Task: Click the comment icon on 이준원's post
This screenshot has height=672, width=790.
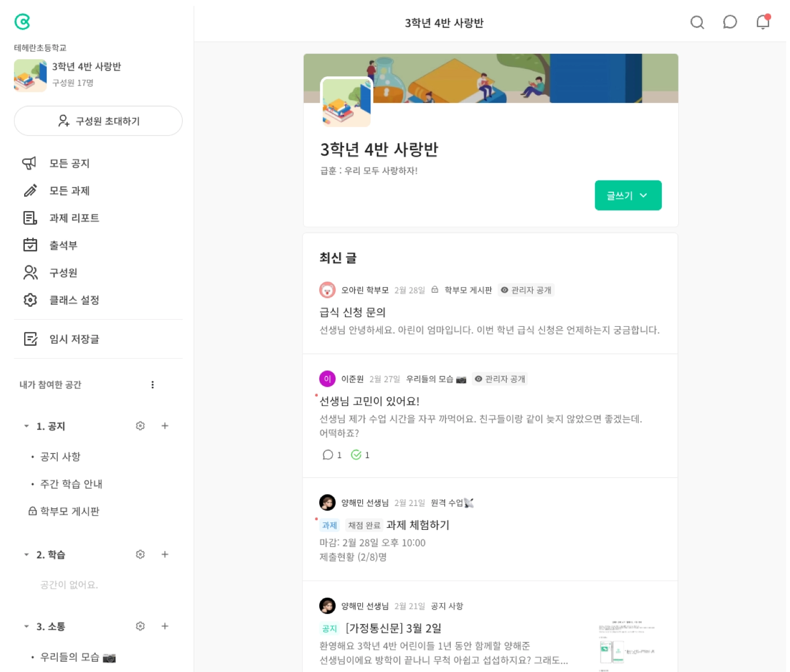Action: click(327, 455)
